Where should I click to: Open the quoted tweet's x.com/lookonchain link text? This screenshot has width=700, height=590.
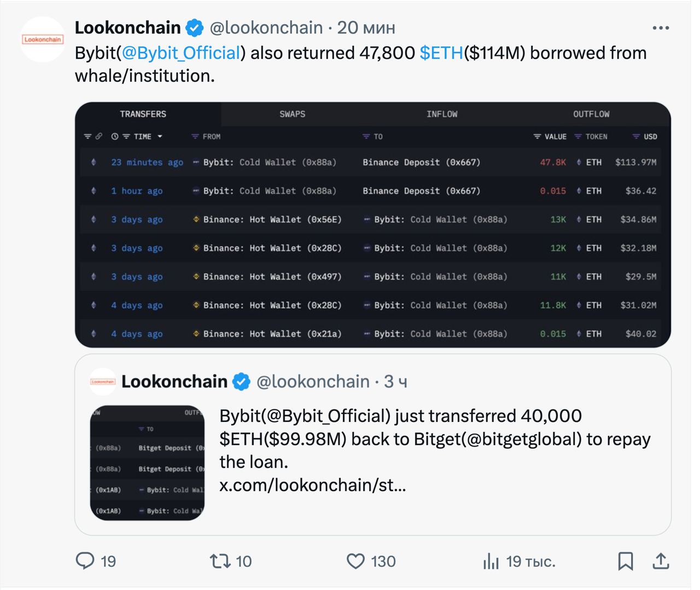[x=312, y=485]
